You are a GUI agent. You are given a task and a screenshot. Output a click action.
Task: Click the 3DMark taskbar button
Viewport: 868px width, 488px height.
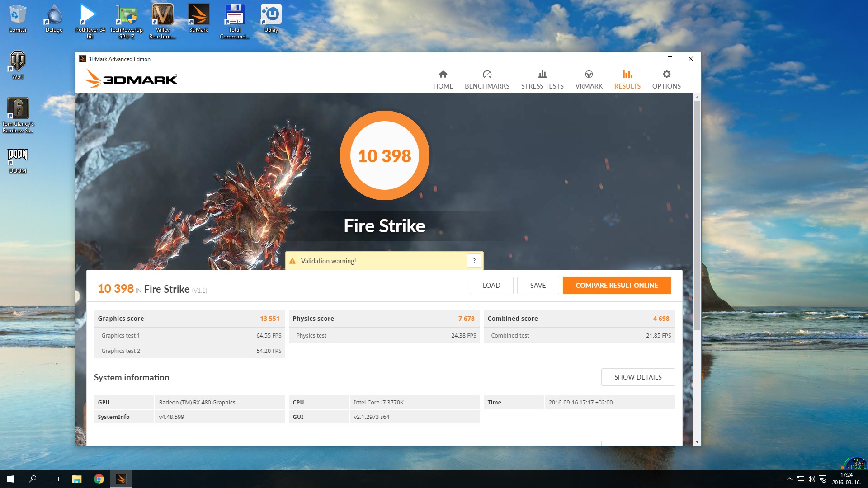[x=121, y=479]
